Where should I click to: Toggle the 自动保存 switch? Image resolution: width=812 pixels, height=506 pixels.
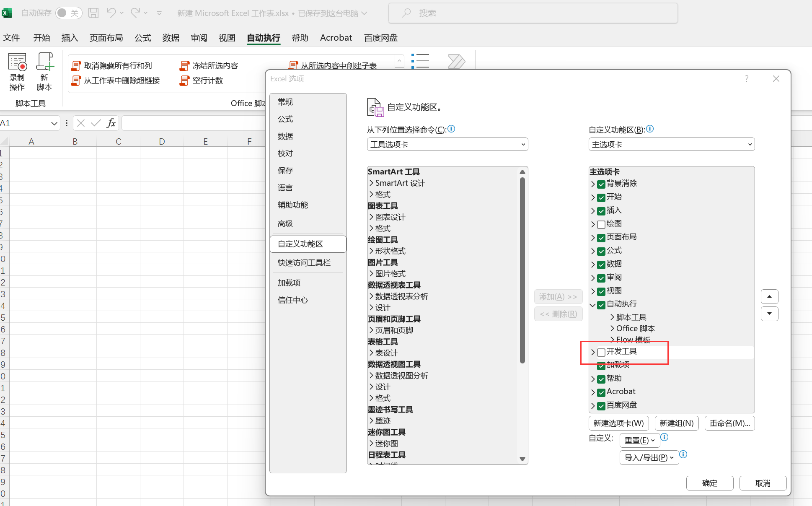68,13
